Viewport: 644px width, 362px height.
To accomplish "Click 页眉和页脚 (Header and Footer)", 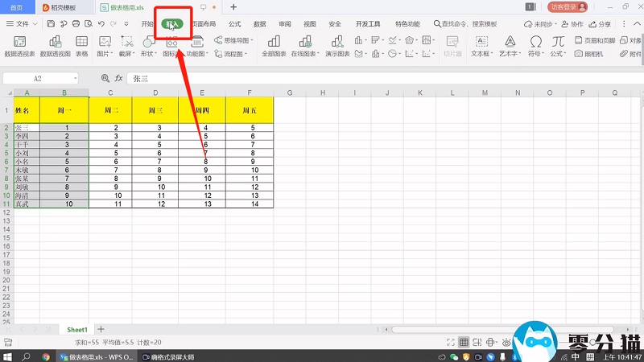I will 594,39.
